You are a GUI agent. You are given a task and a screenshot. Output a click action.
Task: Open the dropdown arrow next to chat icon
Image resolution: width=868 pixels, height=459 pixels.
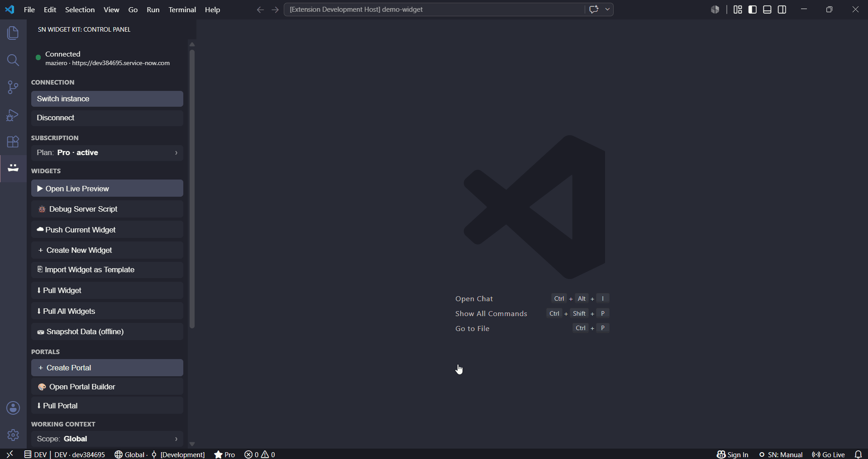click(x=607, y=9)
